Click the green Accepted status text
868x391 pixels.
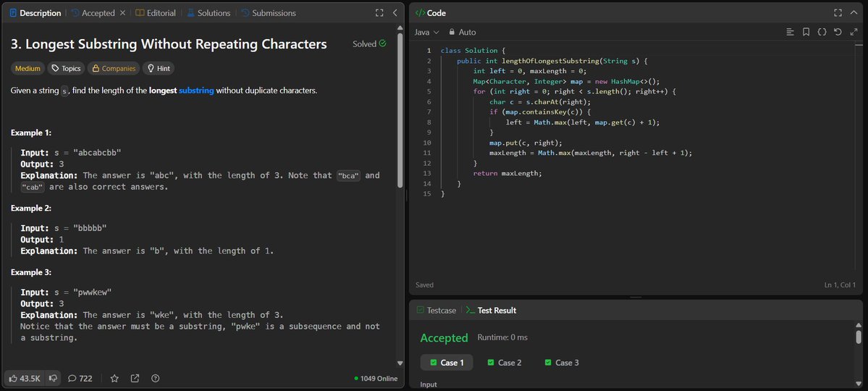pyautogui.click(x=444, y=338)
